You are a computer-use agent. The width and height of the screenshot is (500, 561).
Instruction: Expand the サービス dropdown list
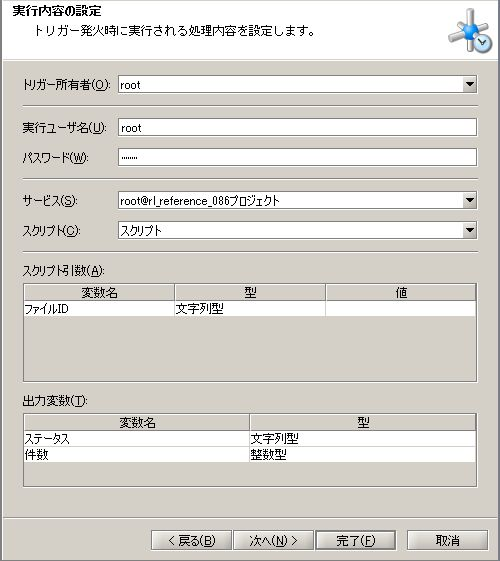[x=470, y=200]
